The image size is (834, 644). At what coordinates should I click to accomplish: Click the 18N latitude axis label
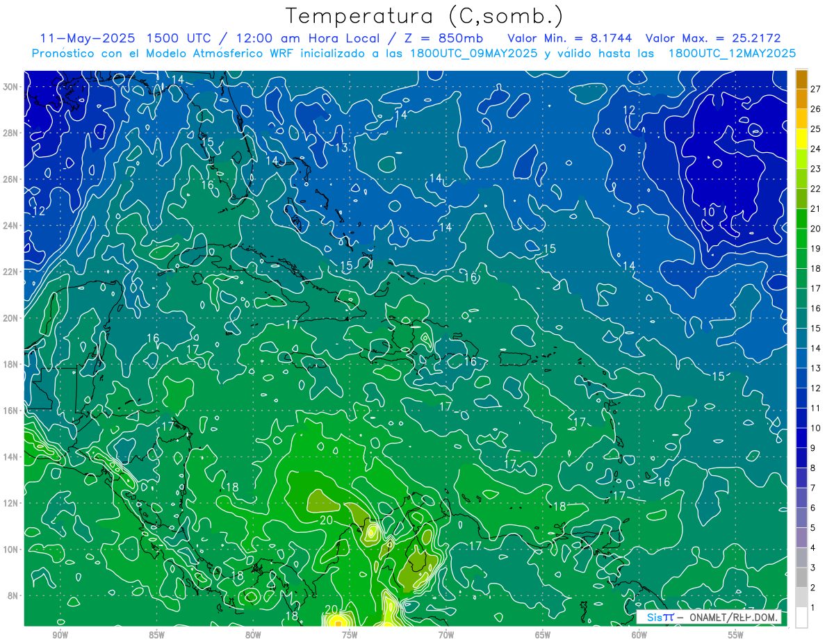11,364
